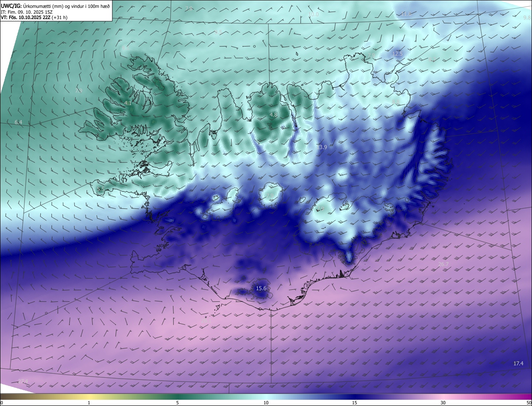Click the 5.5 value on Snæfellsnes peninsula
This screenshot has width=532, height=406.
[x=101, y=189]
